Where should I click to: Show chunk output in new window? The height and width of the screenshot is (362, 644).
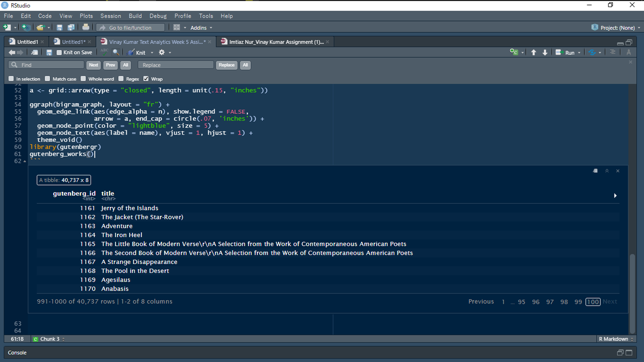[x=596, y=171]
